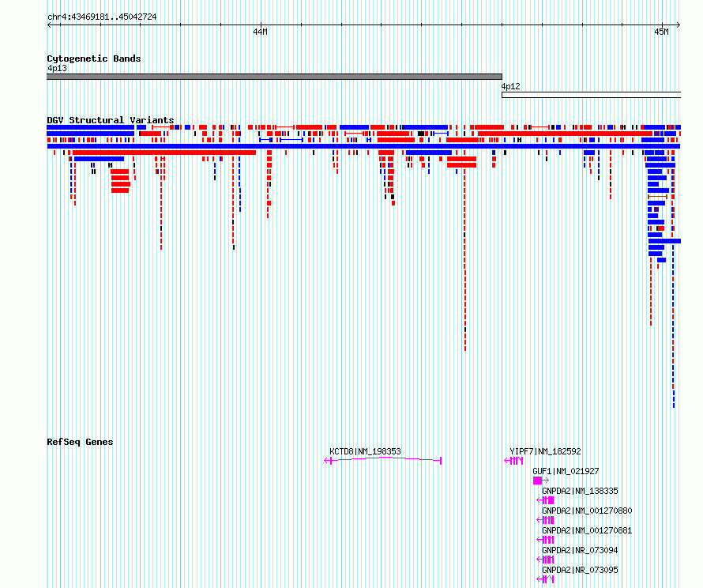Select the KCTD8 gene transcript glyph
Image resolution: width=703 pixels, height=588 pixels.
(383, 461)
